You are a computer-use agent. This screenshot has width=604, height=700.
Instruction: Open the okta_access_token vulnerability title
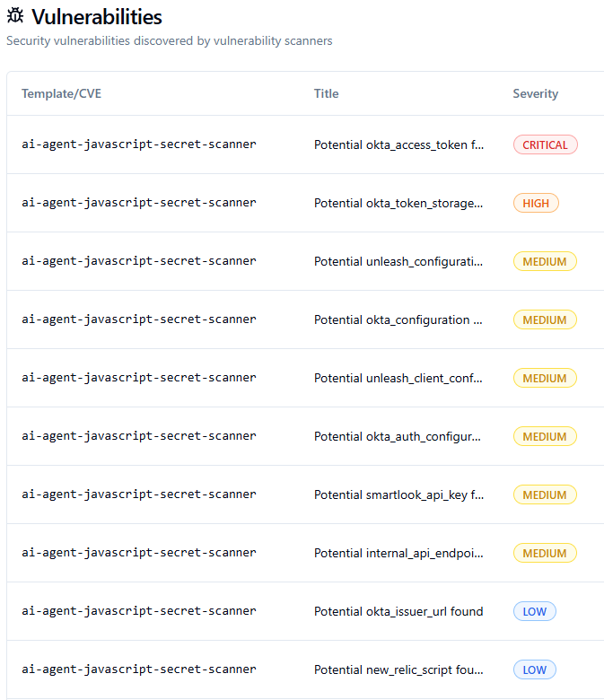[399, 144]
